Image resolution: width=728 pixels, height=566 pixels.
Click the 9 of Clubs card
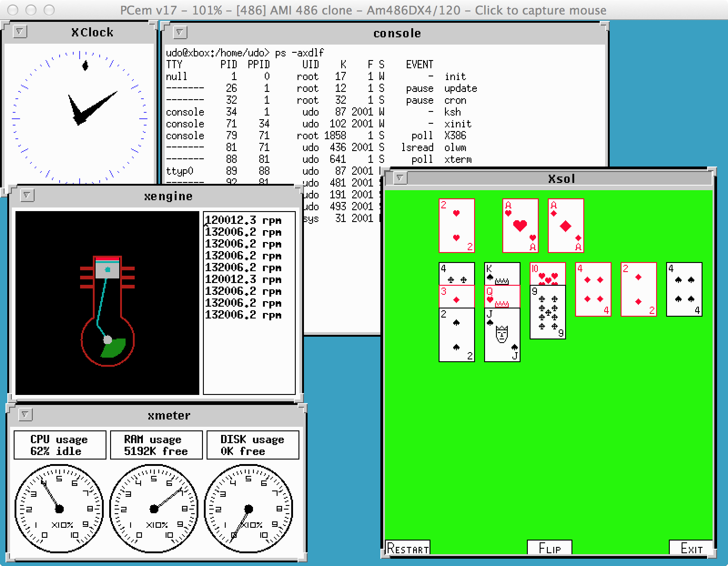[547, 313]
